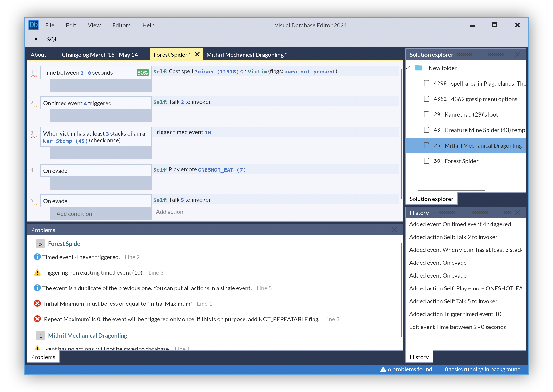This screenshot has width=553, height=392.
Task: Close the Solution explorer panel
Action: coord(517,55)
